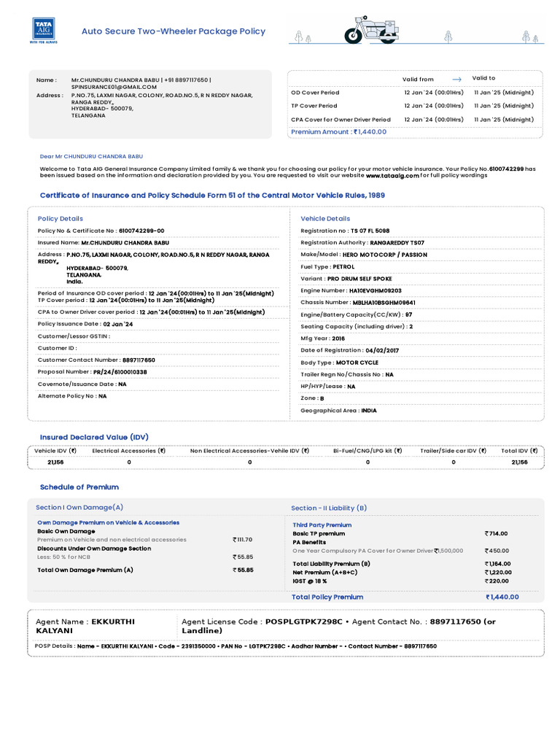560x747 pixels.
Task: Click Proposal Number PR/24/6100010338
Action: pos(93,372)
